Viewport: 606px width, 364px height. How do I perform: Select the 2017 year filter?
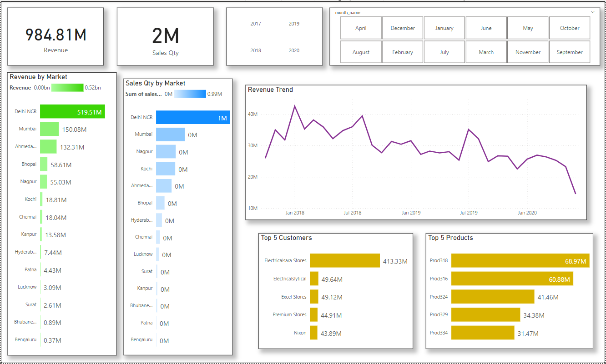click(x=255, y=24)
